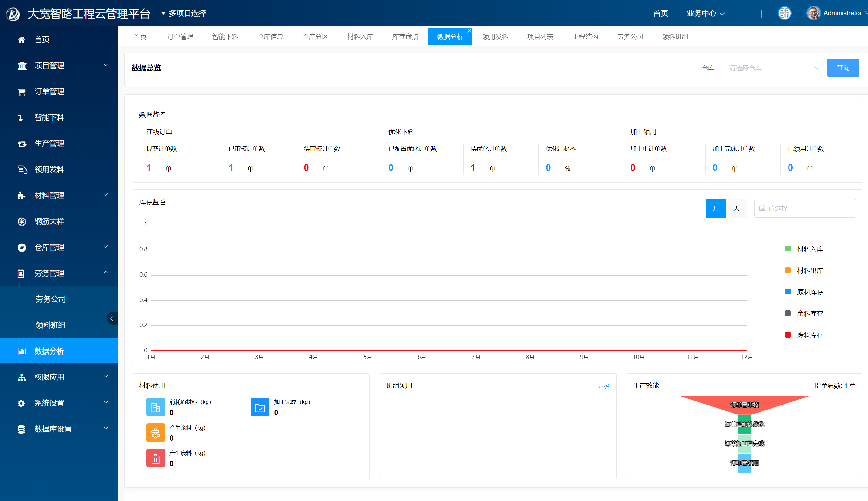Click the 系统设置 gear icon
The width and height of the screenshot is (868, 501).
pyautogui.click(x=21, y=403)
